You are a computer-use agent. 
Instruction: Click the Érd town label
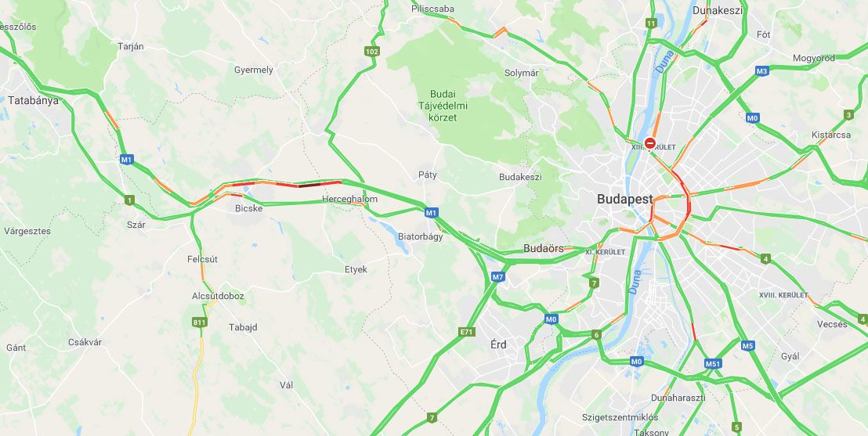498,344
